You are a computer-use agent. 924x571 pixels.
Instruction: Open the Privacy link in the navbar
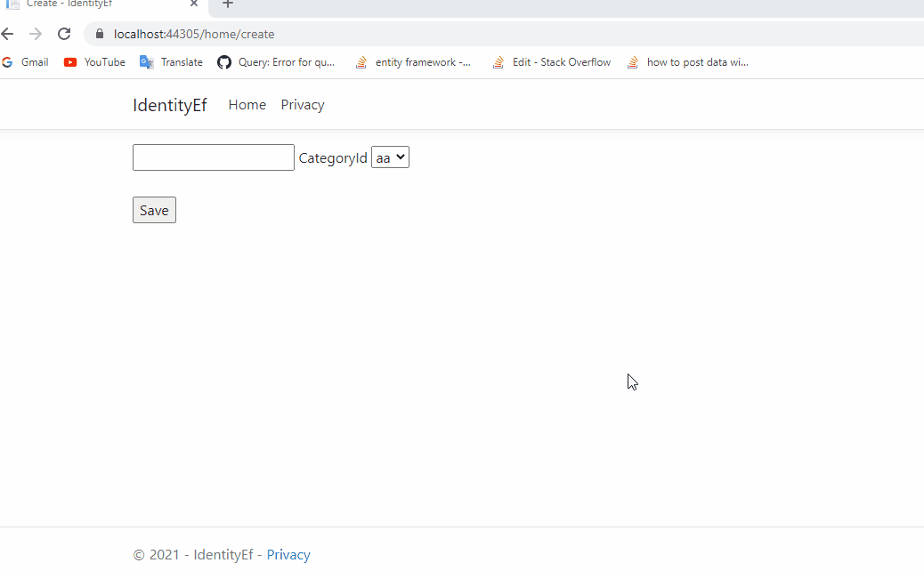pos(302,104)
